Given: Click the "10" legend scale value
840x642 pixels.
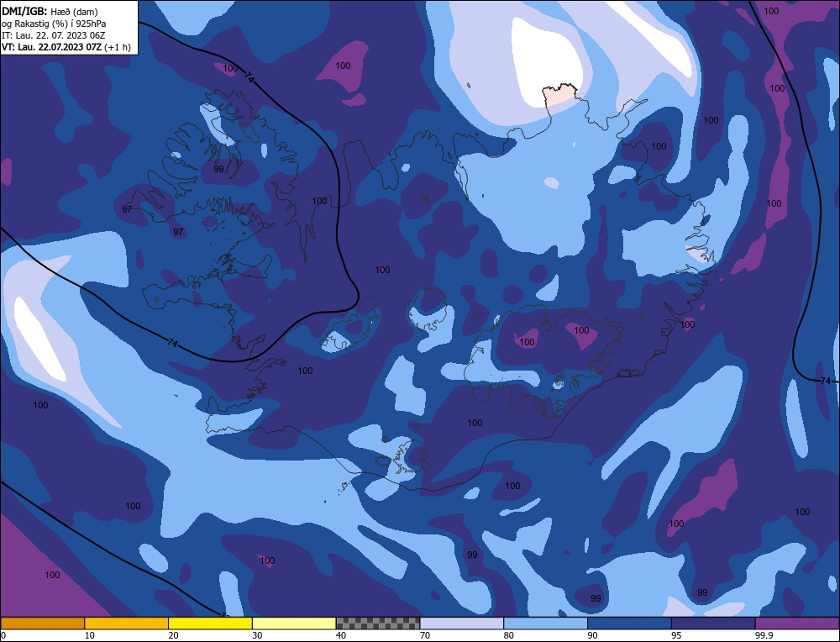Looking at the screenshot, I should 90,635.
